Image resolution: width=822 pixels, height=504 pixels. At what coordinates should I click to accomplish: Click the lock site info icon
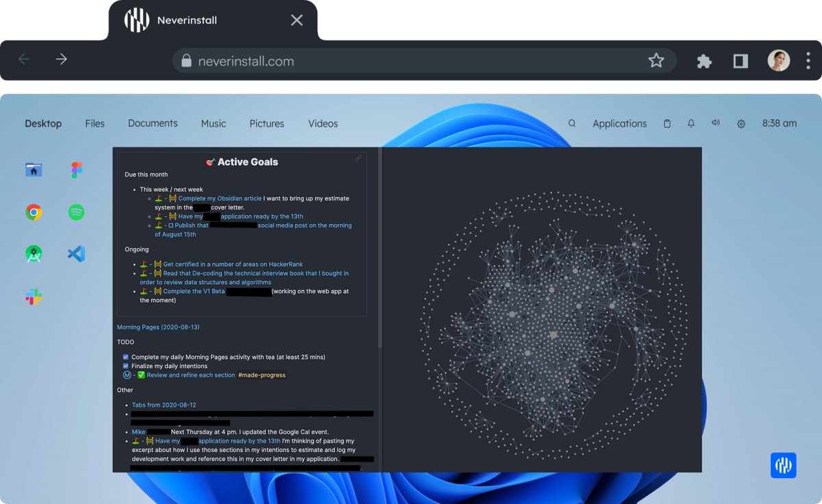point(186,61)
